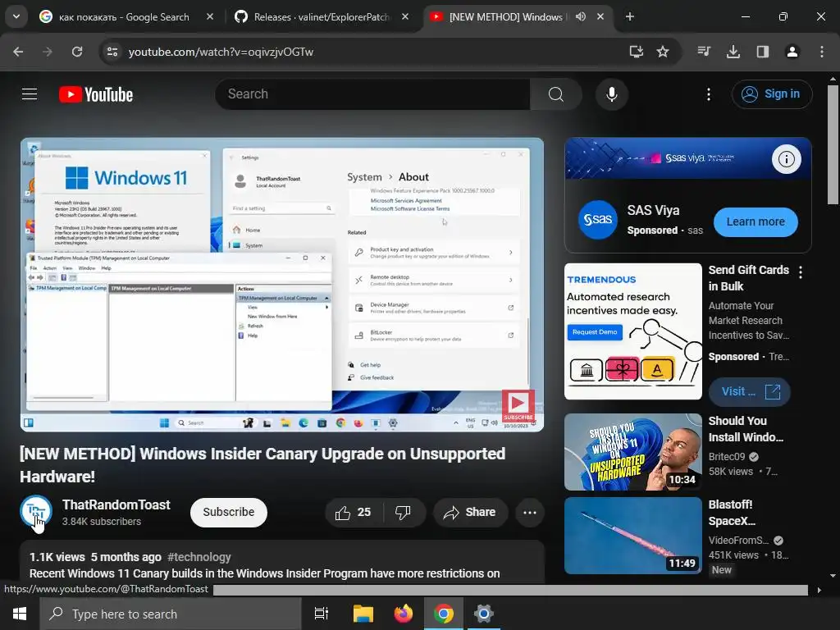The height and width of the screenshot is (630, 840).
Task: Close the ExplorerPatcher Releases tab
Action: (x=405, y=16)
